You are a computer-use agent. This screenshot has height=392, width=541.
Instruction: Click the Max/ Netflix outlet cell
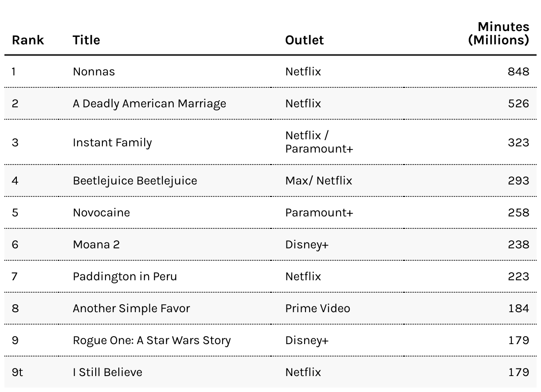(x=318, y=180)
